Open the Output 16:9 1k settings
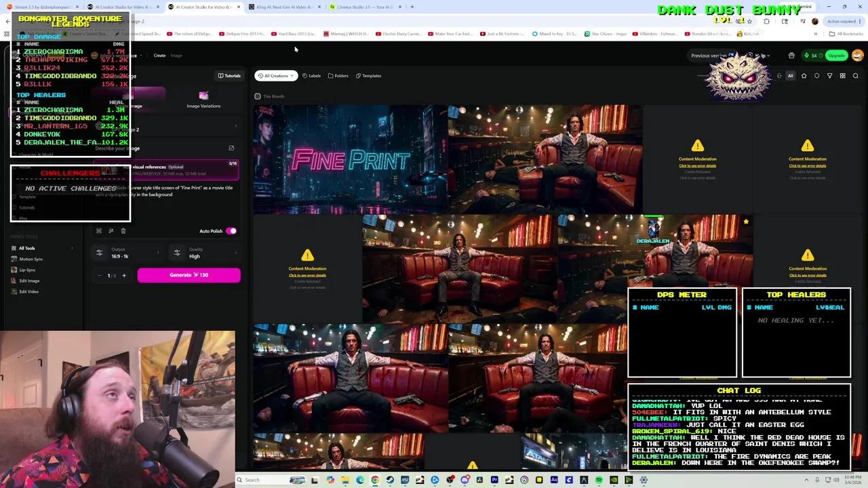 click(127, 253)
